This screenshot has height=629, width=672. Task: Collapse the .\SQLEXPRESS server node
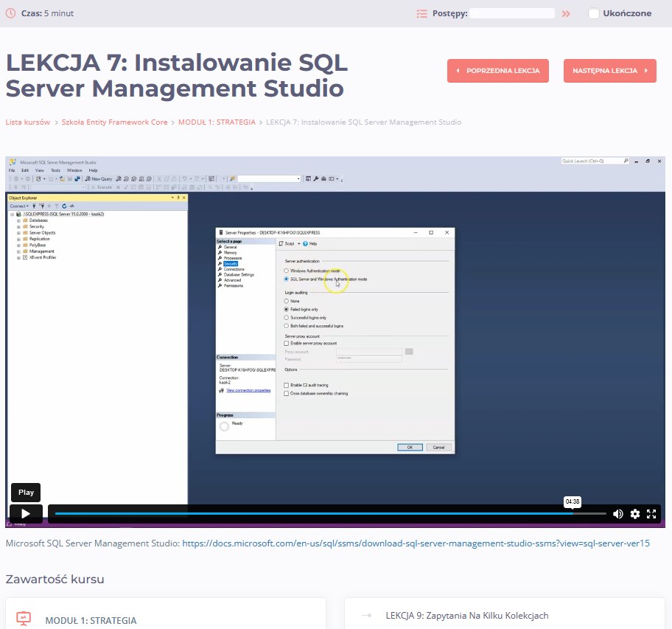[x=12, y=214]
